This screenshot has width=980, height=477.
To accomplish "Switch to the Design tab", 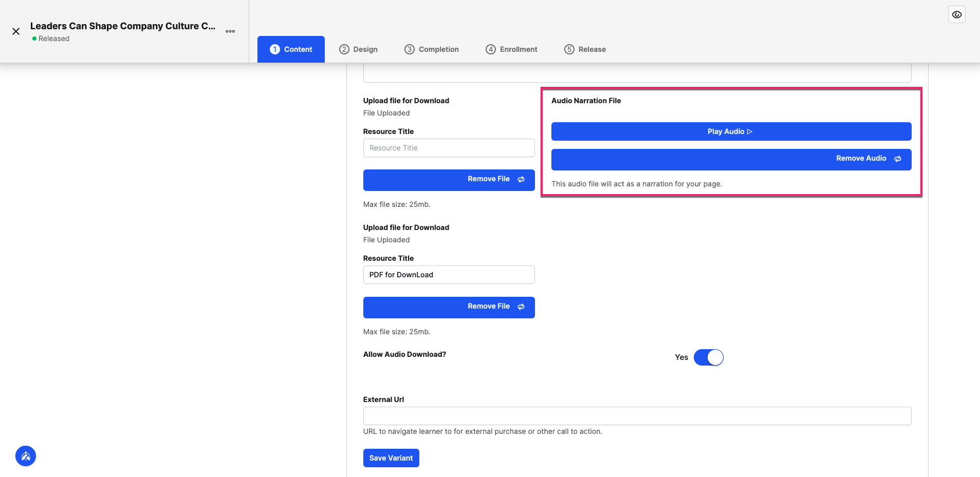I will pyautogui.click(x=359, y=49).
